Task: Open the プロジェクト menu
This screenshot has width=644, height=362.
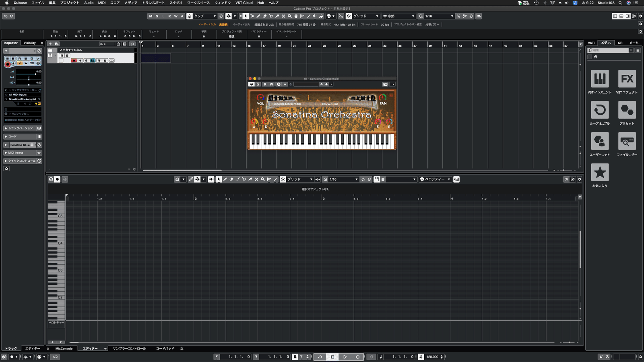Action: pyautogui.click(x=70, y=3)
